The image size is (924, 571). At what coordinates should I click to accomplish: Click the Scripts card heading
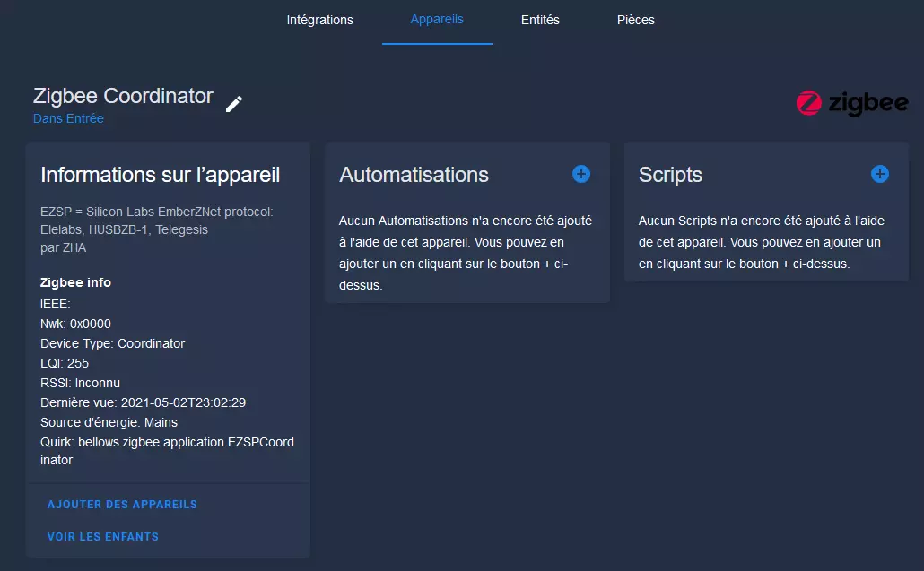(670, 175)
